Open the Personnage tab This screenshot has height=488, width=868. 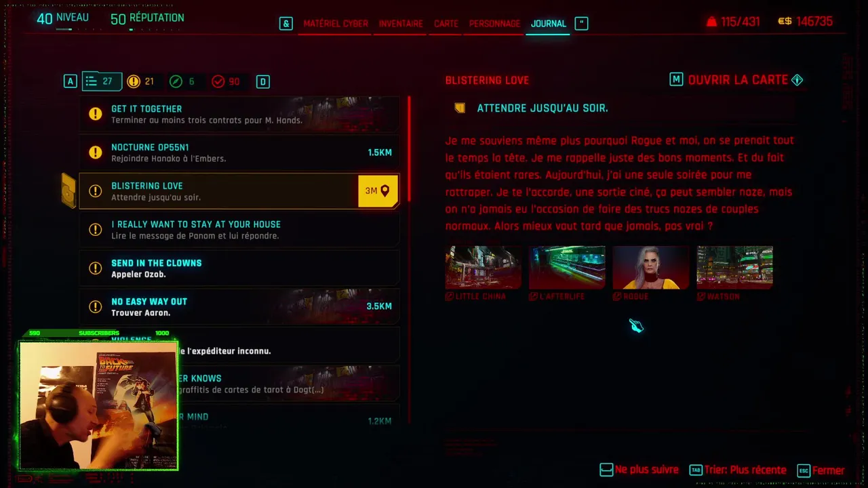point(494,23)
